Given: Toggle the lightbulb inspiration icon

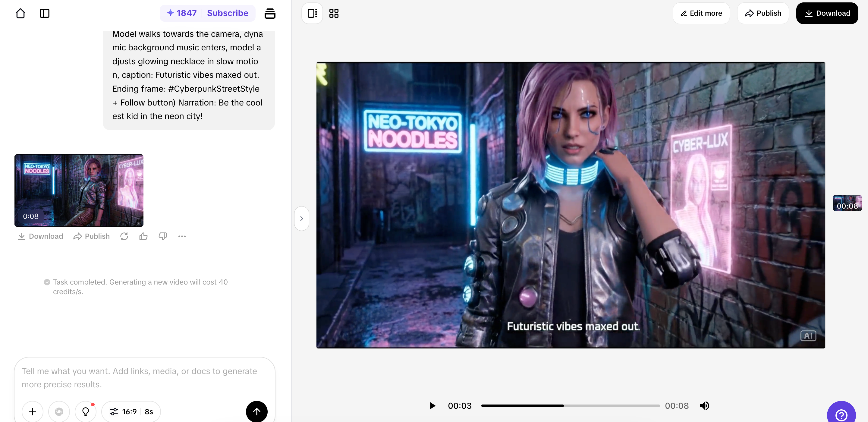Looking at the screenshot, I should pyautogui.click(x=86, y=411).
